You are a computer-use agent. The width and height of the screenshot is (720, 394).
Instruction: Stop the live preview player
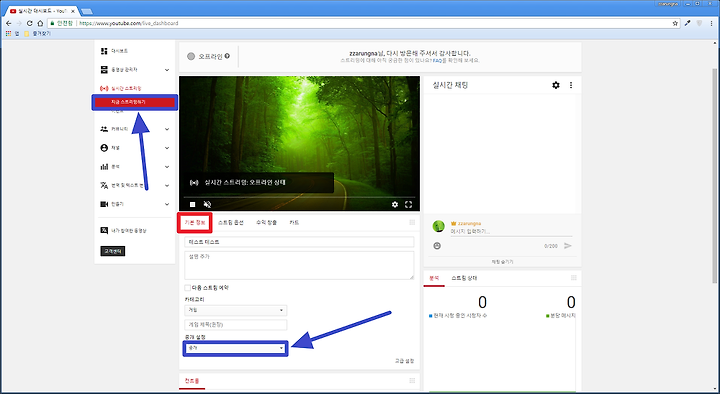pos(193,204)
